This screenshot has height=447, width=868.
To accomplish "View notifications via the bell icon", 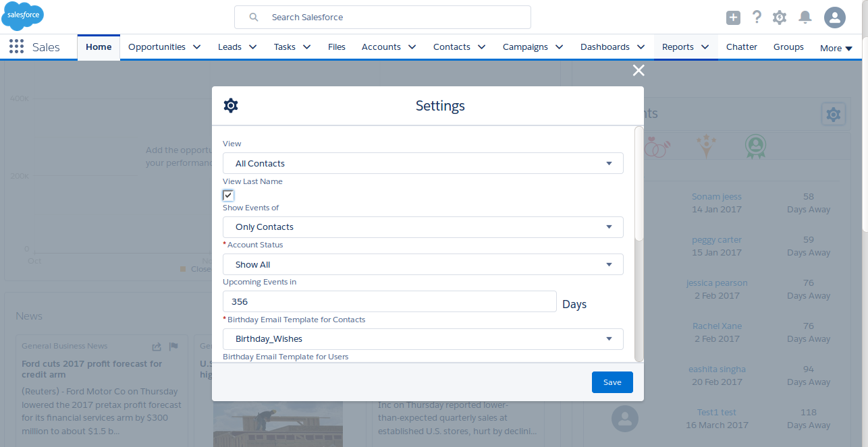I will click(805, 18).
